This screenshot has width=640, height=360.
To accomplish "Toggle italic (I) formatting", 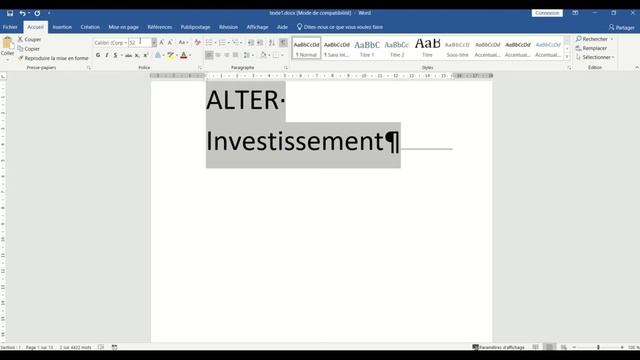I will [x=107, y=55].
